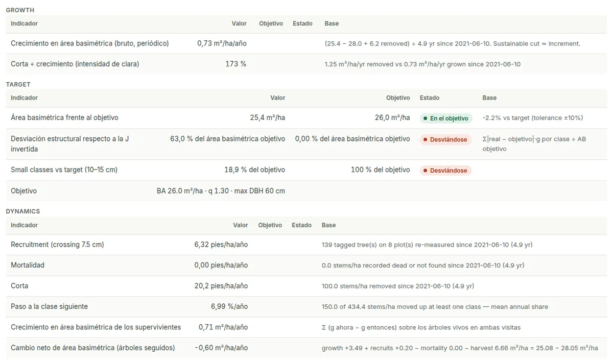Select the '0,00 pies/ha/año' value

[x=221, y=265]
